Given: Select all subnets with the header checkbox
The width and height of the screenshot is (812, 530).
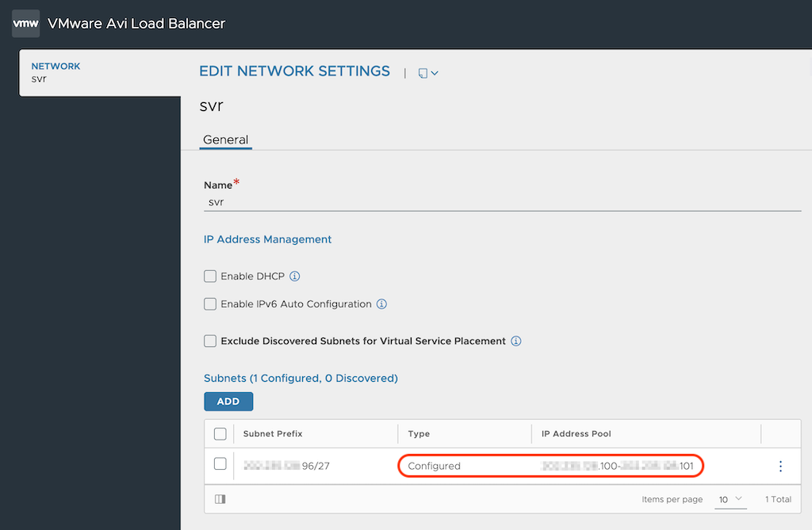Looking at the screenshot, I should 220,434.
